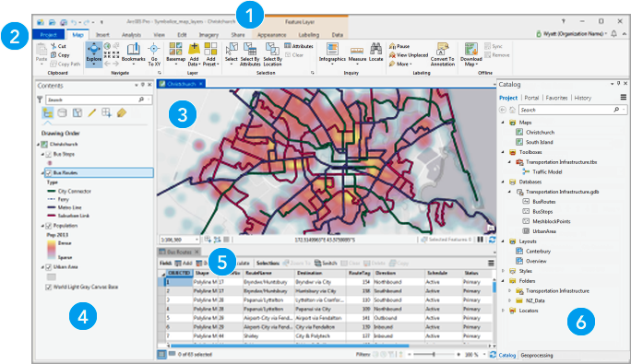This screenshot has width=631, height=364.
Task: Click Switch selection in table toolbar
Action: (x=326, y=263)
